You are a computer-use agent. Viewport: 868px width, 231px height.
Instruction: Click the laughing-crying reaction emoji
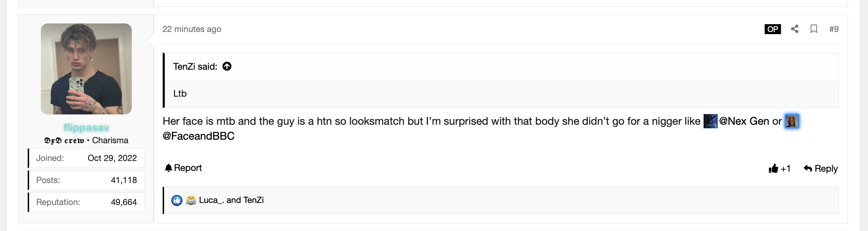191,200
